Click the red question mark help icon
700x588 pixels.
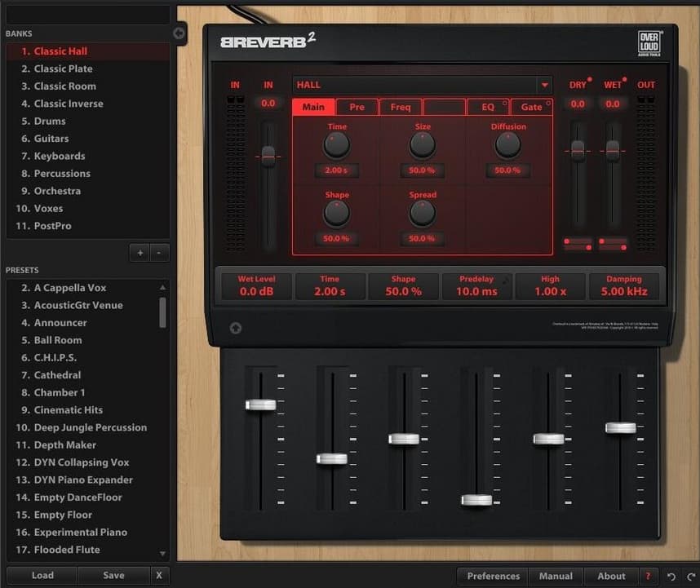649,576
